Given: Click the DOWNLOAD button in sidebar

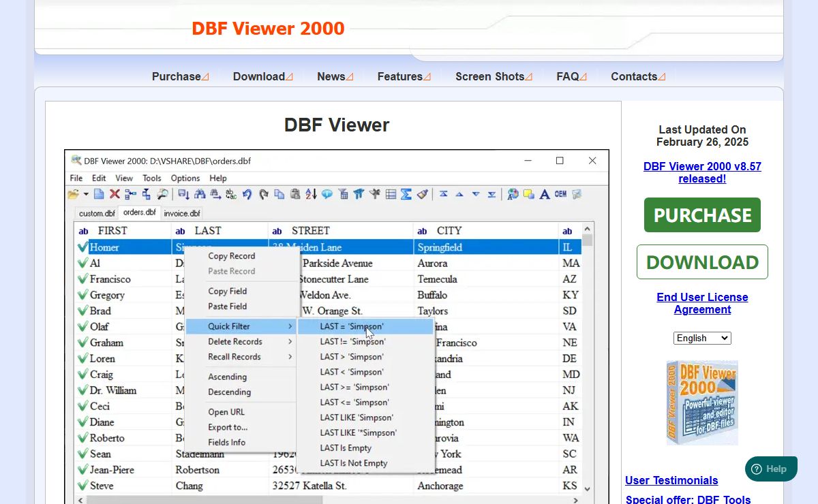Looking at the screenshot, I should point(702,262).
